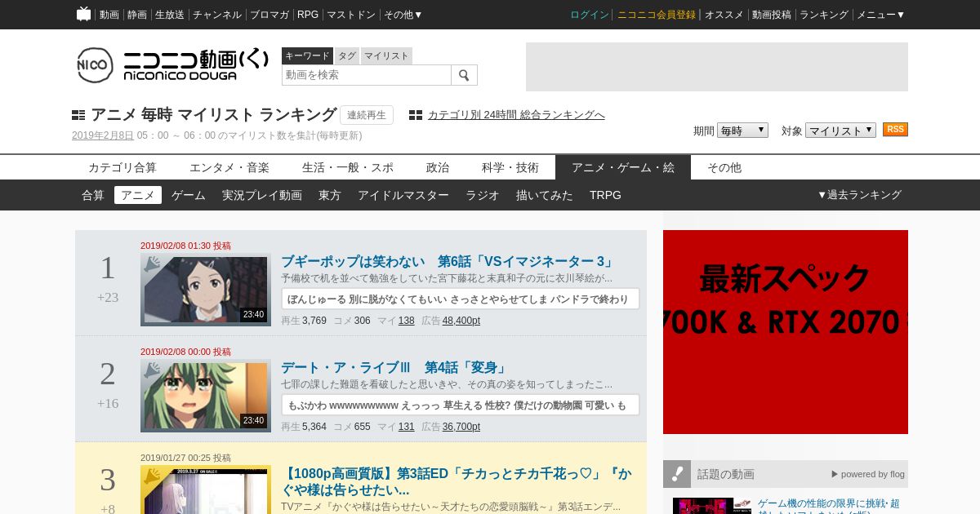The height and width of the screenshot is (514, 980).
Task: Click 広告 48,400pt link
Action: (x=461, y=321)
